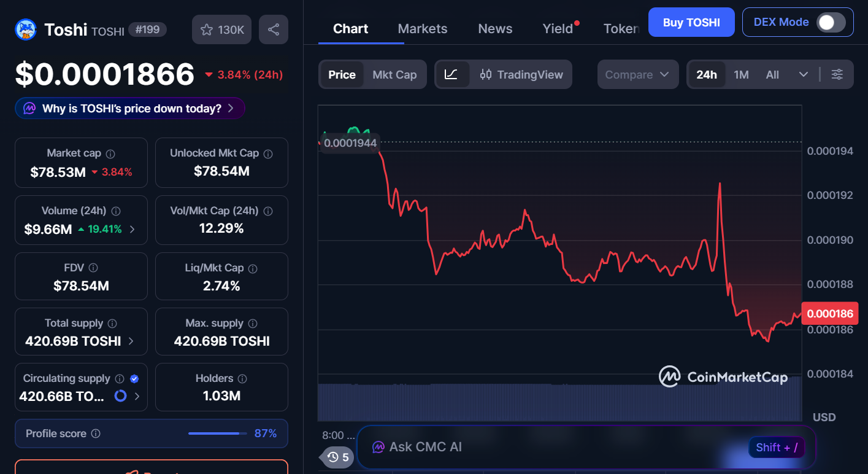Open why TOSHI's price is down
This screenshot has width=868, height=474.
(129, 107)
